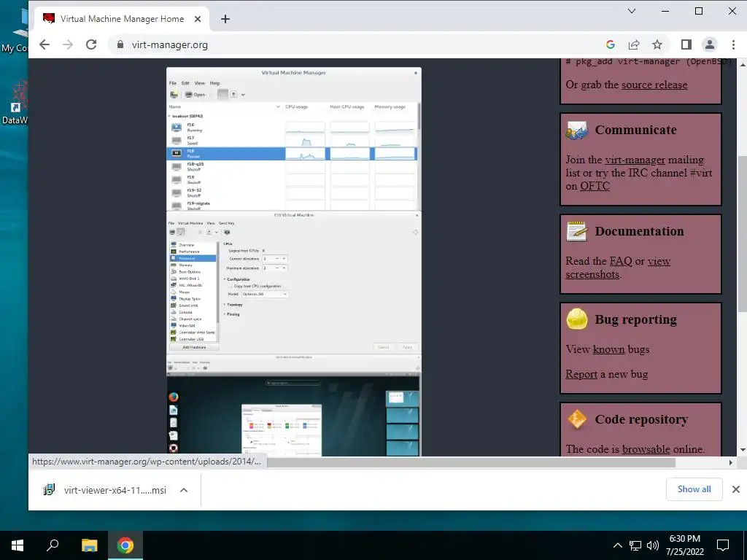The image size is (747, 560).
Task: Open the source release link
Action: [654, 85]
